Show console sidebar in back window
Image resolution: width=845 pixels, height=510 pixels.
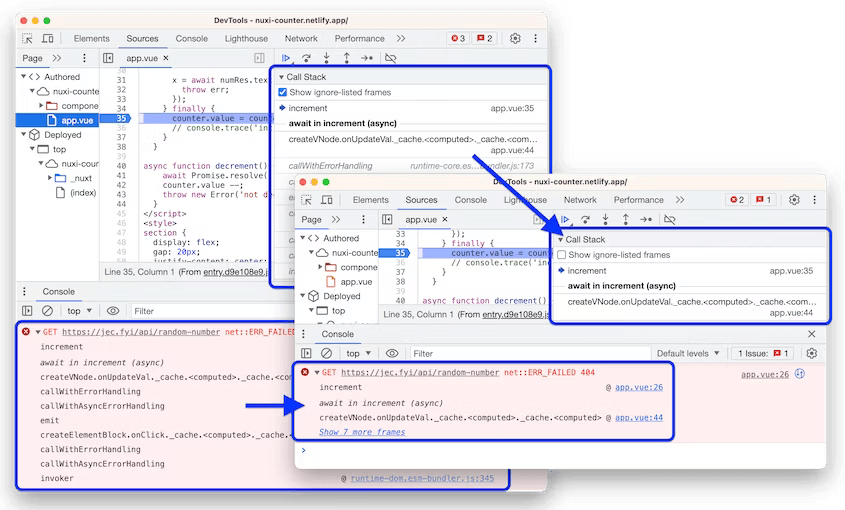(27, 311)
